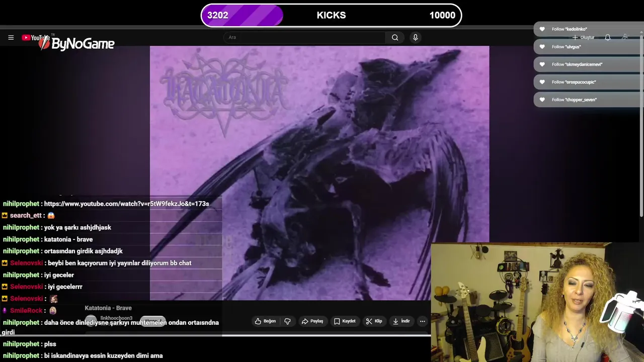Click the microphone badge beside SmileRock

pos(5,311)
